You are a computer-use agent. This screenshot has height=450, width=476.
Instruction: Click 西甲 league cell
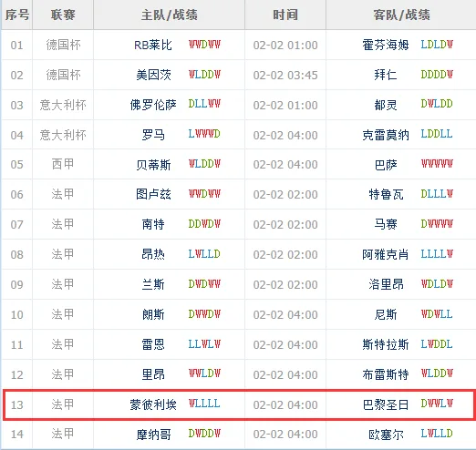63,164
